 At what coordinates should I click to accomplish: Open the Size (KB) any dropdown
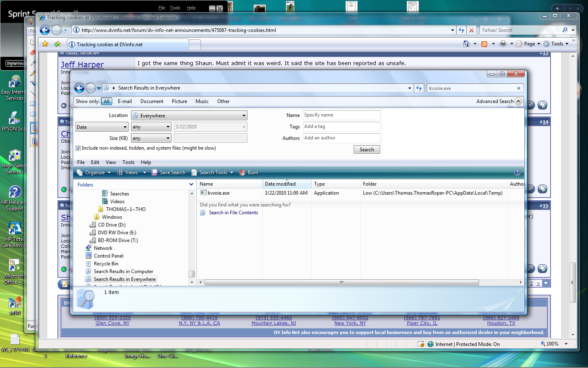[168, 139]
